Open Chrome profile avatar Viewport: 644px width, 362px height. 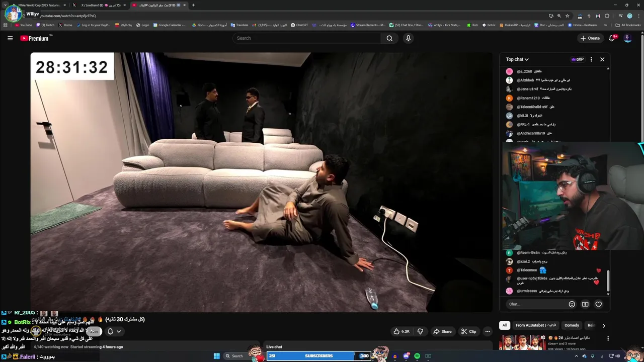(629, 16)
